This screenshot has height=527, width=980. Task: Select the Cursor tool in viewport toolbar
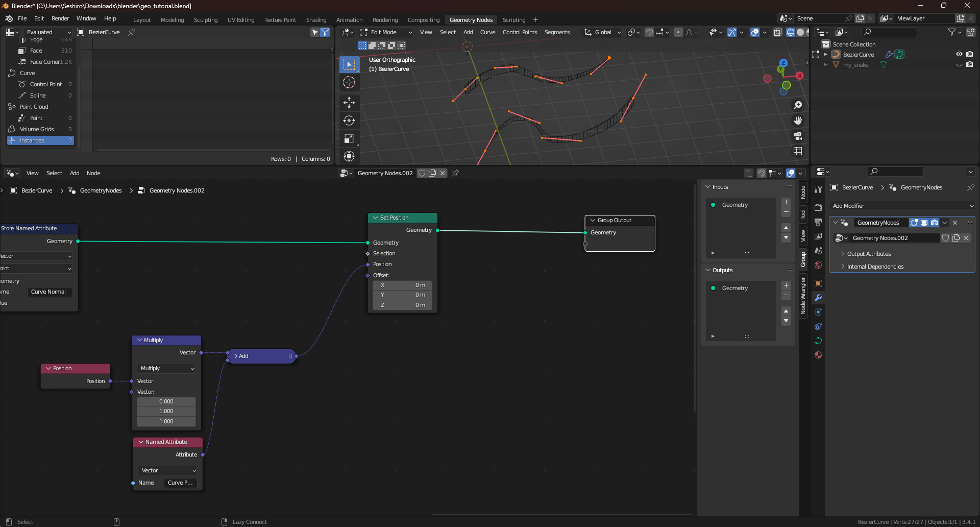click(x=349, y=82)
